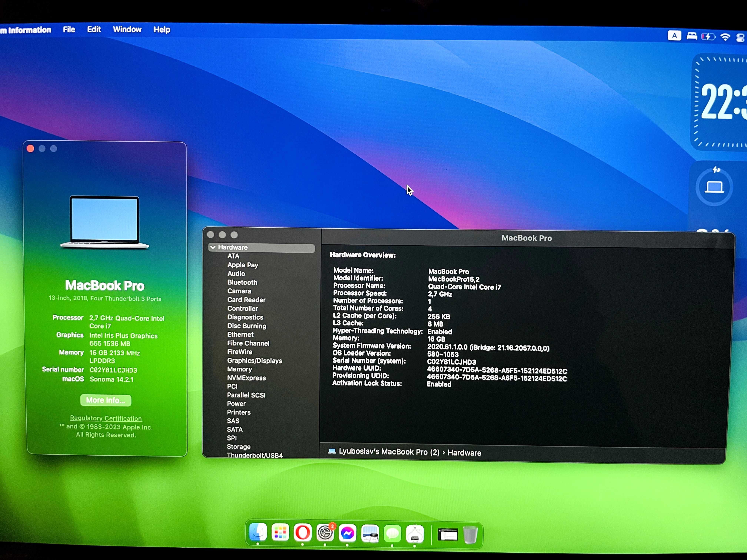
Task: Select Diagnostics in the sidebar
Action: [245, 317]
